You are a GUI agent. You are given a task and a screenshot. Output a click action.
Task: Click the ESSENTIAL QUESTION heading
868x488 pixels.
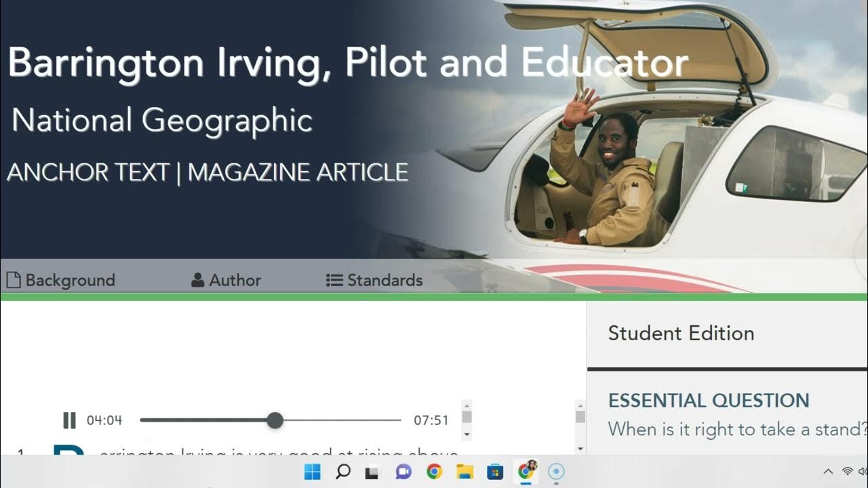(709, 400)
